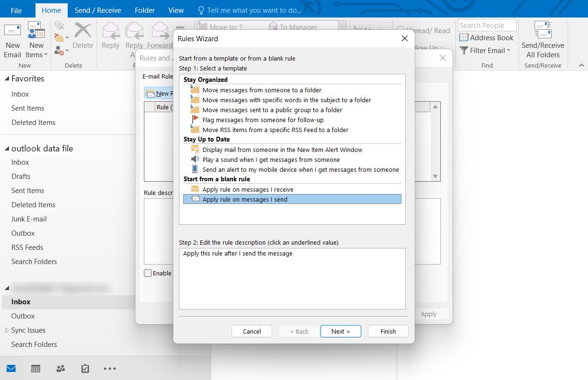Click the Search People field
Screen dimensions: 588x380
(x=486, y=26)
